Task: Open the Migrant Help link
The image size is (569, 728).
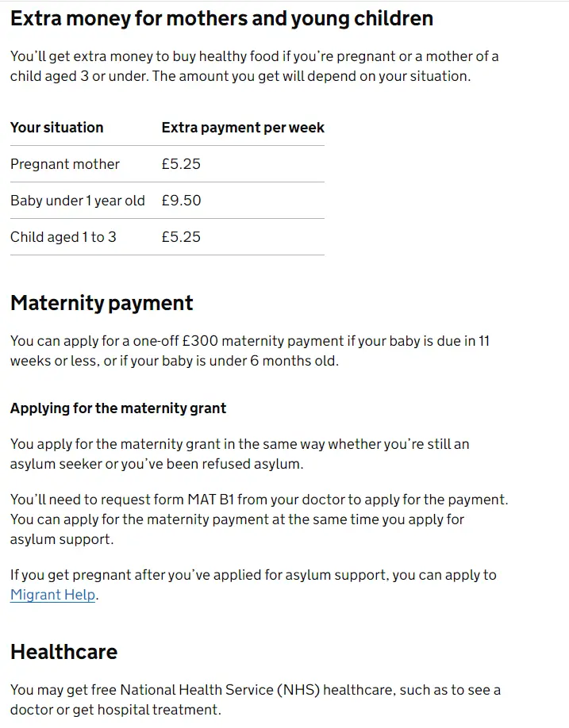Action: coord(53,595)
